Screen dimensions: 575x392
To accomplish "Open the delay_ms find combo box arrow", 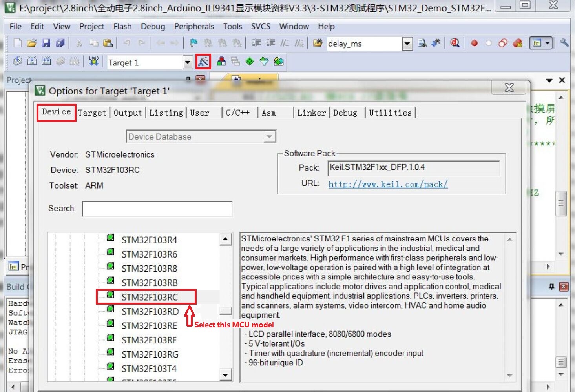I will pos(407,44).
